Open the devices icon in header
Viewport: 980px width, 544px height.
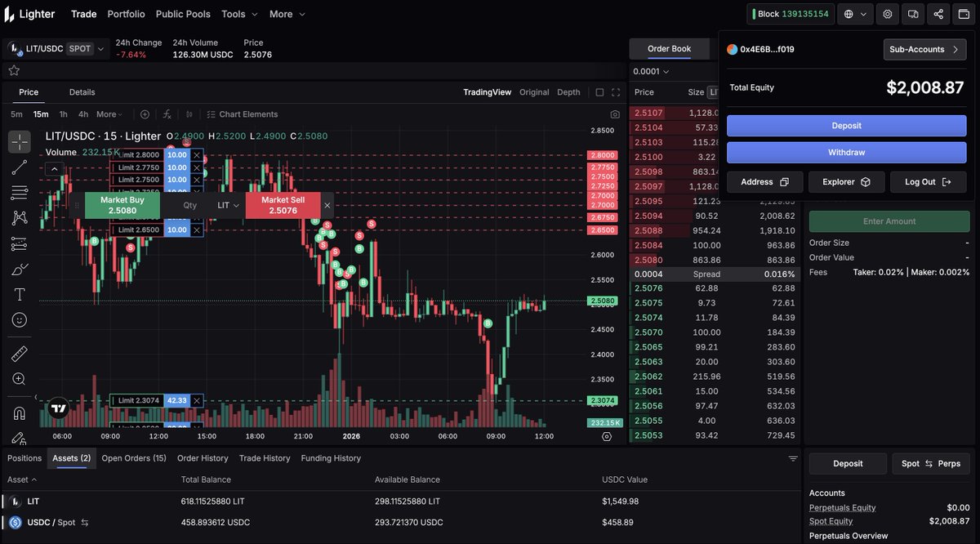[x=913, y=14]
